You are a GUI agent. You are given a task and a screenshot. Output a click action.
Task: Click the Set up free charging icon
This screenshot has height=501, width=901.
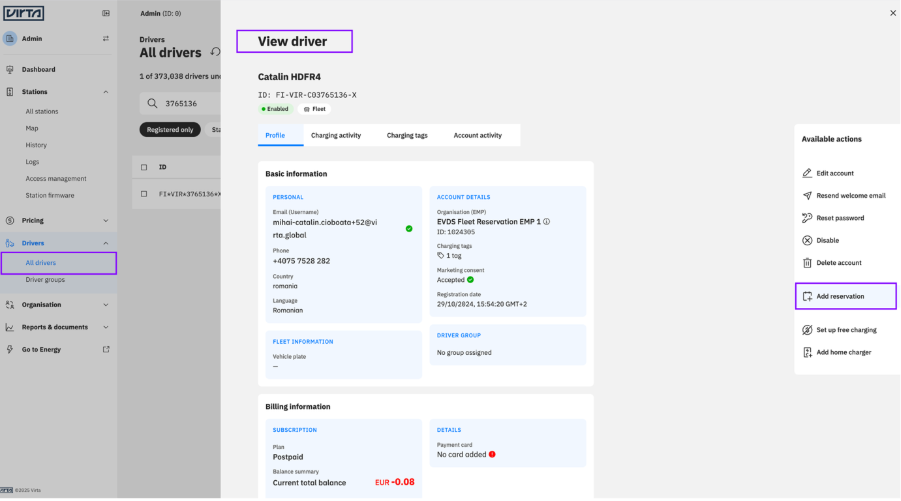(807, 330)
